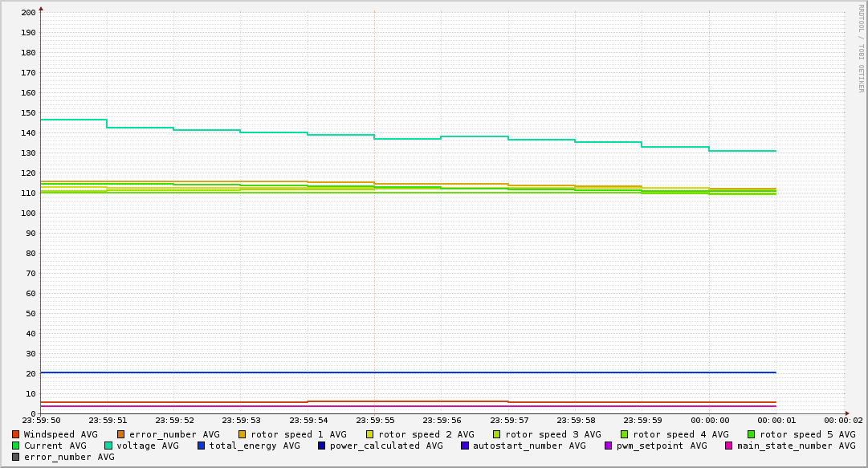
Task: Select the main_state_number AVG pink swatch
Action: (729, 446)
